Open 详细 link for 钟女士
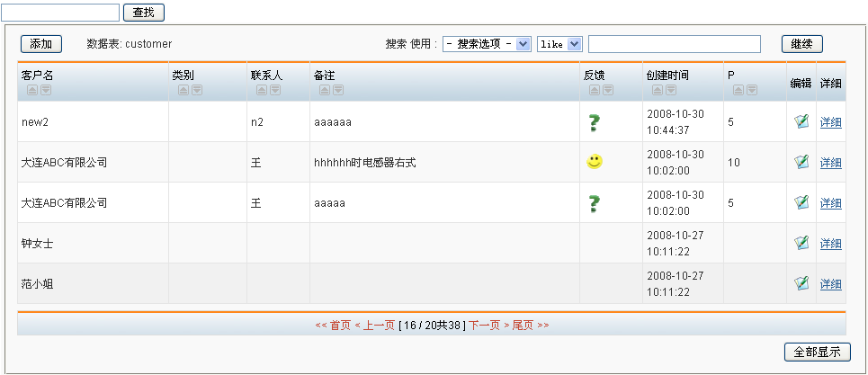 pyautogui.click(x=830, y=244)
